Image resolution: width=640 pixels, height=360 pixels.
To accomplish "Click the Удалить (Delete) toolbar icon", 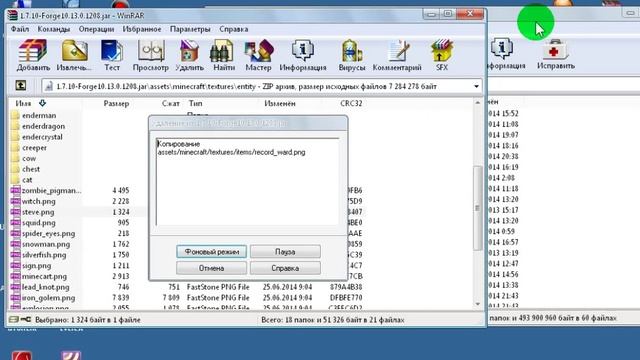I will 189,55.
